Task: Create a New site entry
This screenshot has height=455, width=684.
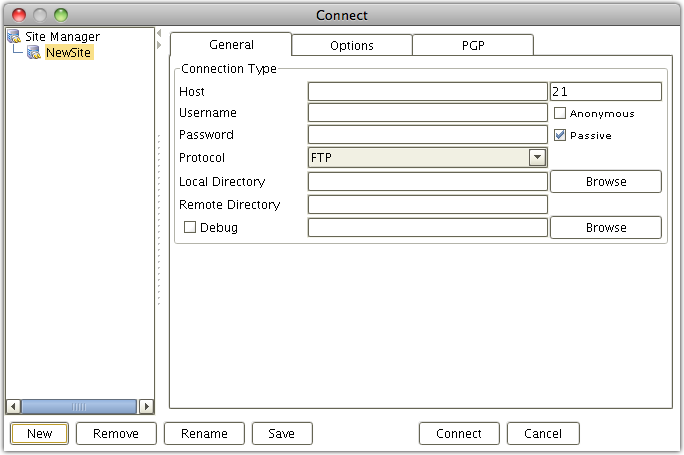Action: pos(39,434)
